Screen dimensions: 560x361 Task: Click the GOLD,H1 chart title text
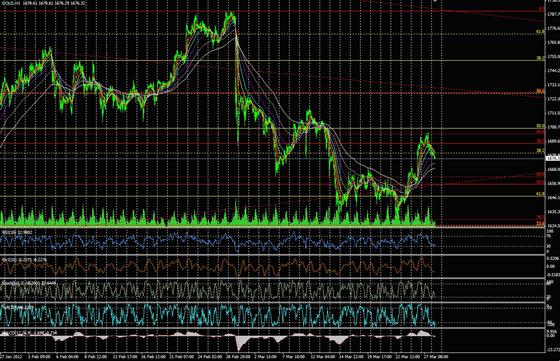[x=44, y=3]
